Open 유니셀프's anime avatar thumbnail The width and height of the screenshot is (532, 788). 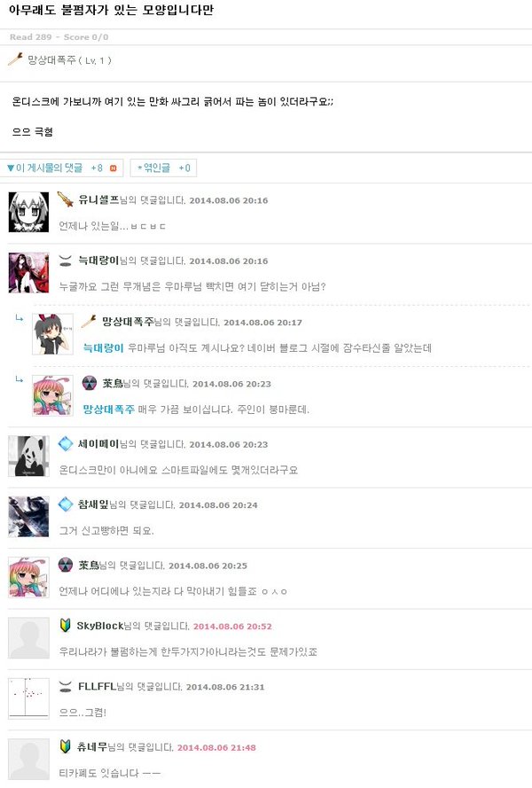[28, 212]
